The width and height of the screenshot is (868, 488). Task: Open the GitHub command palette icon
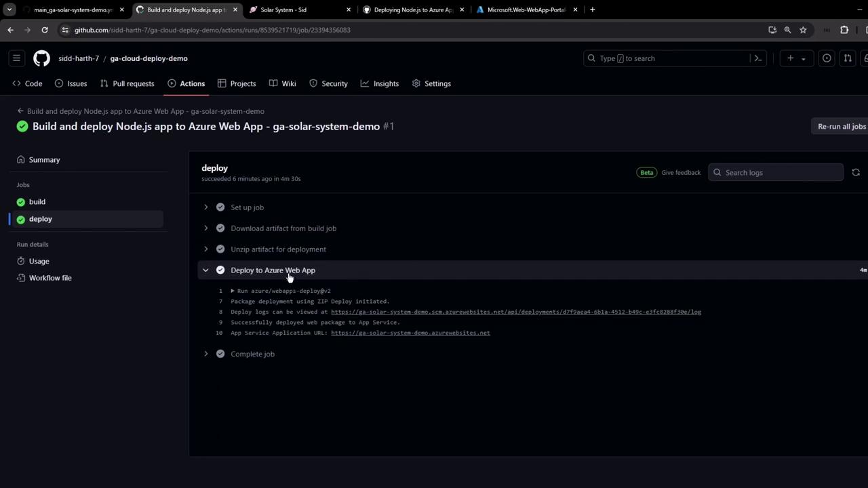point(758,58)
